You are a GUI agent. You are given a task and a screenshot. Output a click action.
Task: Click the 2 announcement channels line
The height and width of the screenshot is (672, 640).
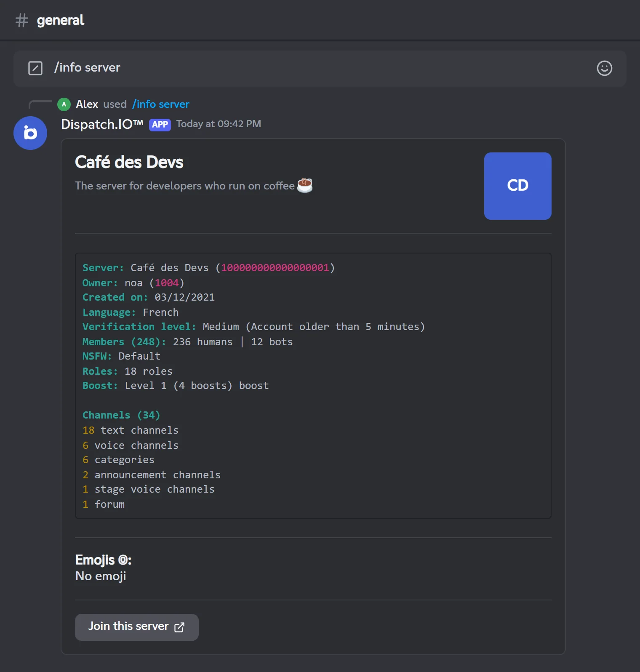coord(152,475)
